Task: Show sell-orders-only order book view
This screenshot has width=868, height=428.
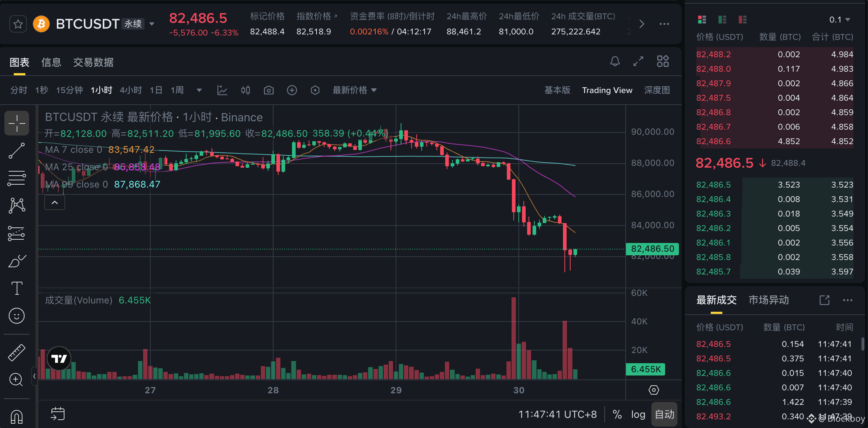Action: pos(742,20)
